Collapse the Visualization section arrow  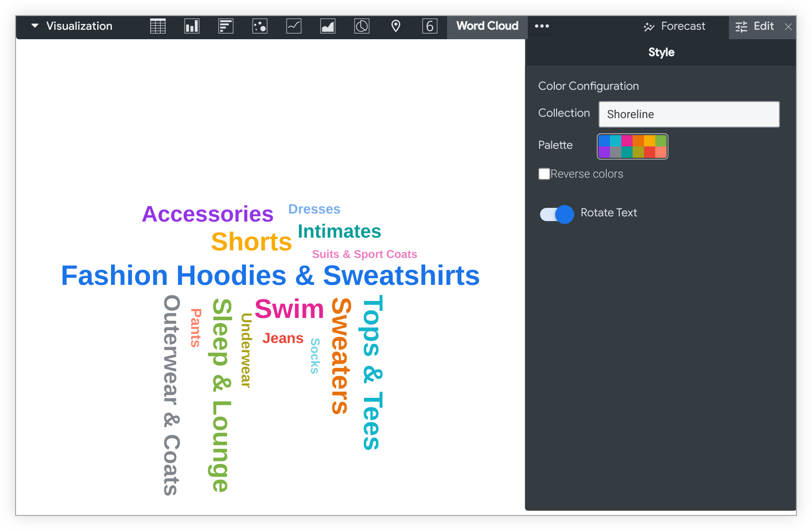[35, 26]
